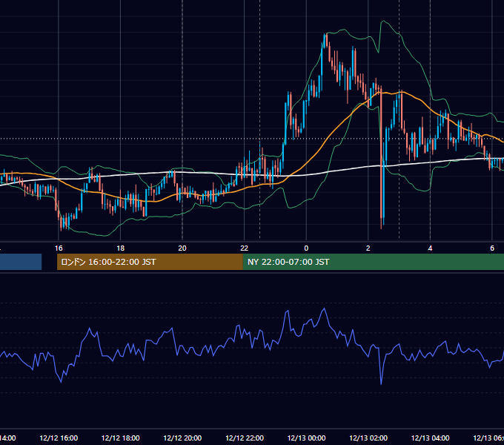Click hour label 16 on the upper time axis
Image resolution: width=504 pixels, height=445 pixels.
tap(59, 248)
